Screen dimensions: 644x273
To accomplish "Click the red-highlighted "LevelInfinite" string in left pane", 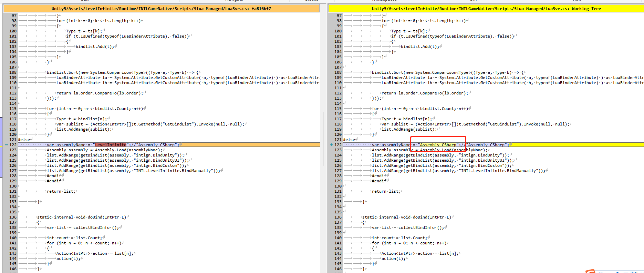I will (111, 145).
